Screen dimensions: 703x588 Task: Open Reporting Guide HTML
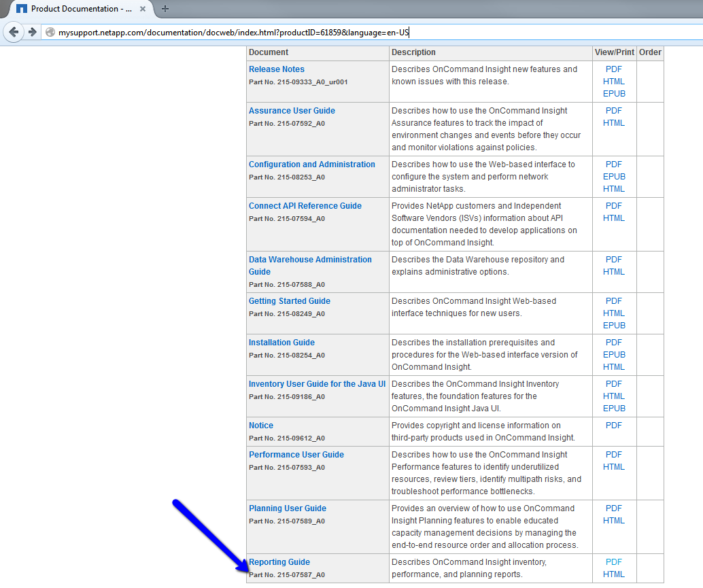click(614, 574)
